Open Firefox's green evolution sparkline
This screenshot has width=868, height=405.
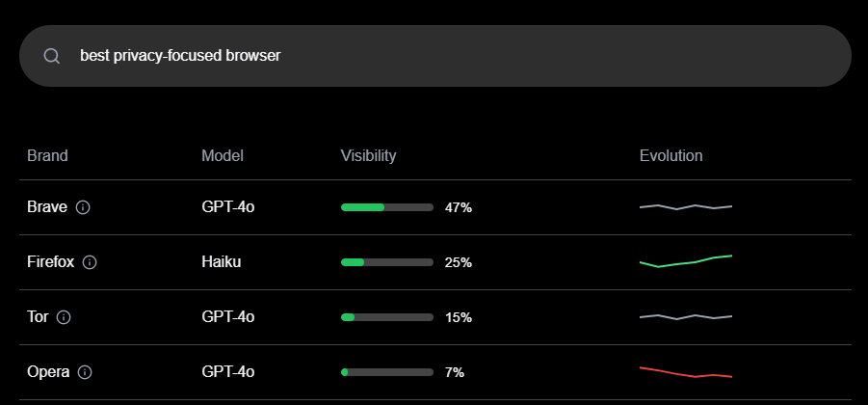tap(686, 261)
